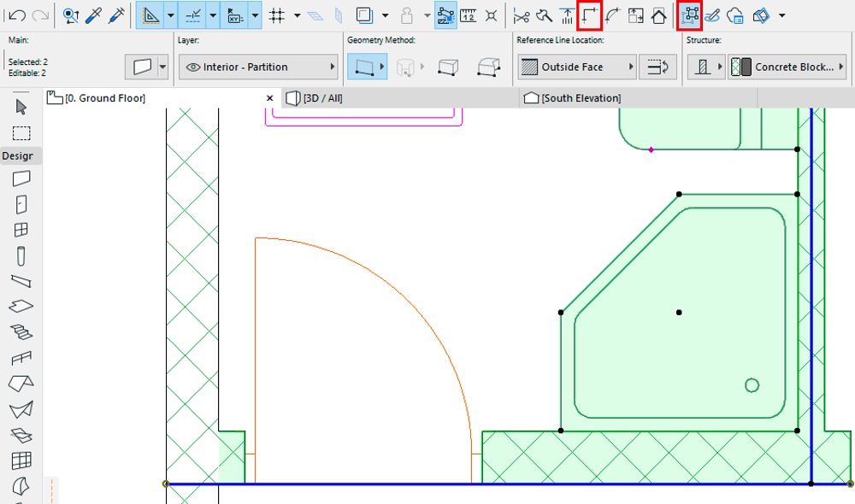Viewport: 855px width, 504px height.
Task: Switch to the South Elevation tab
Action: [x=581, y=98]
